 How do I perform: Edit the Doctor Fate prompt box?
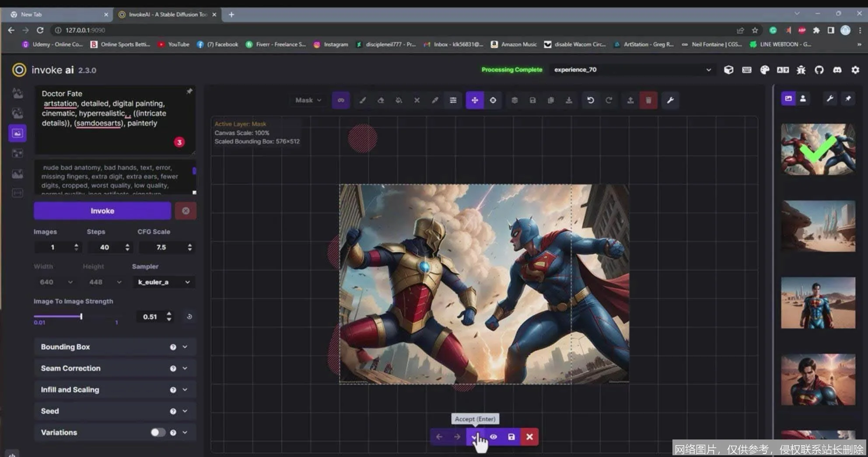point(115,120)
